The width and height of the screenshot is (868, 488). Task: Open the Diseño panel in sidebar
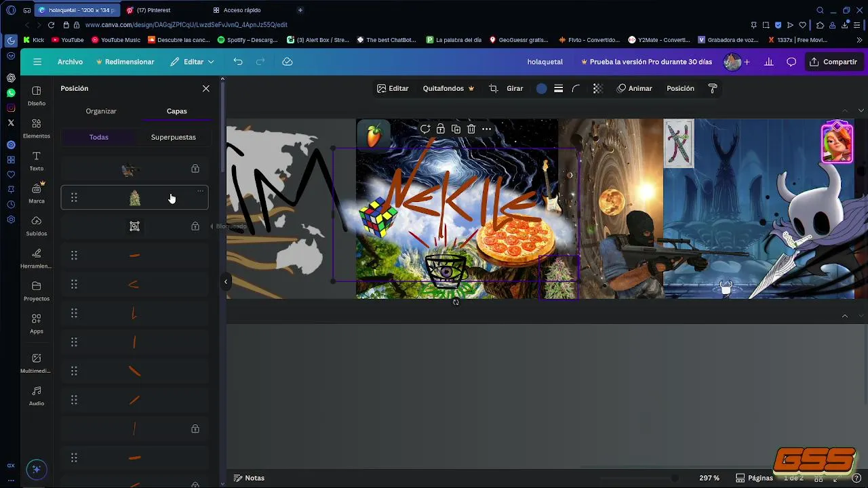[37, 96]
